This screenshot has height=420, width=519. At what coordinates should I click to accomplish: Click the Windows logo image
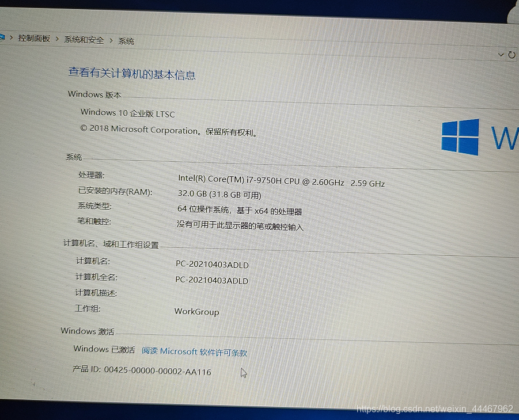point(460,137)
